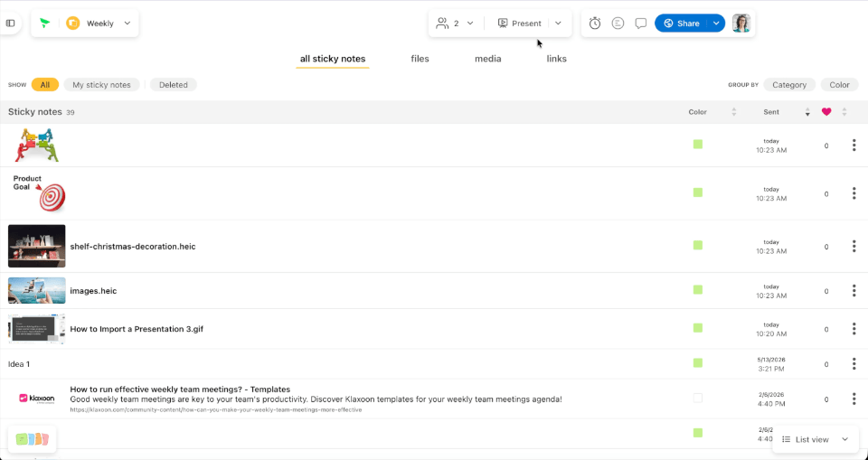Select the shelf-christmas-decoration.heic file name
Image resolution: width=868 pixels, height=460 pixels.
point(133,247)
